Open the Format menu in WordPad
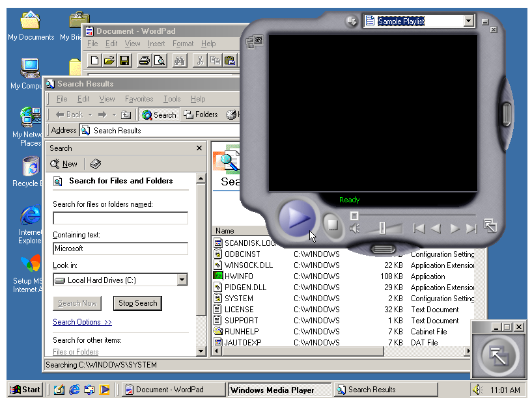The height and width of the screenshot is (402, 532). [x=183, y=44]
